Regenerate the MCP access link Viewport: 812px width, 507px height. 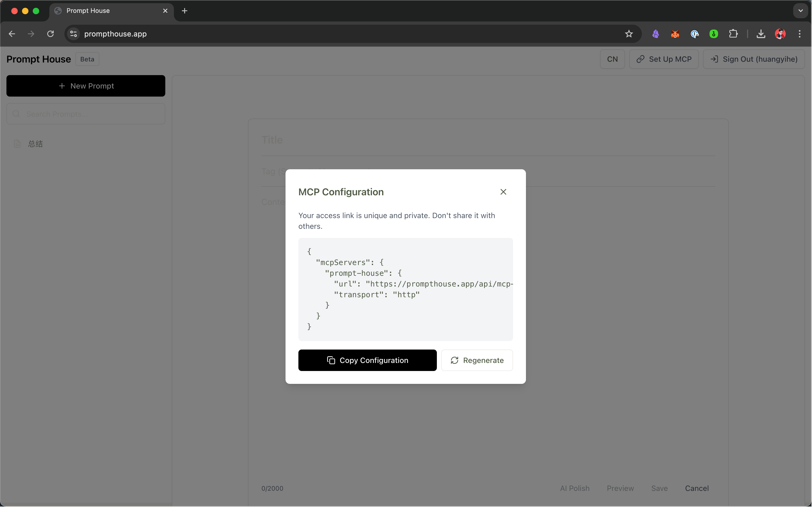click(477, 360)
